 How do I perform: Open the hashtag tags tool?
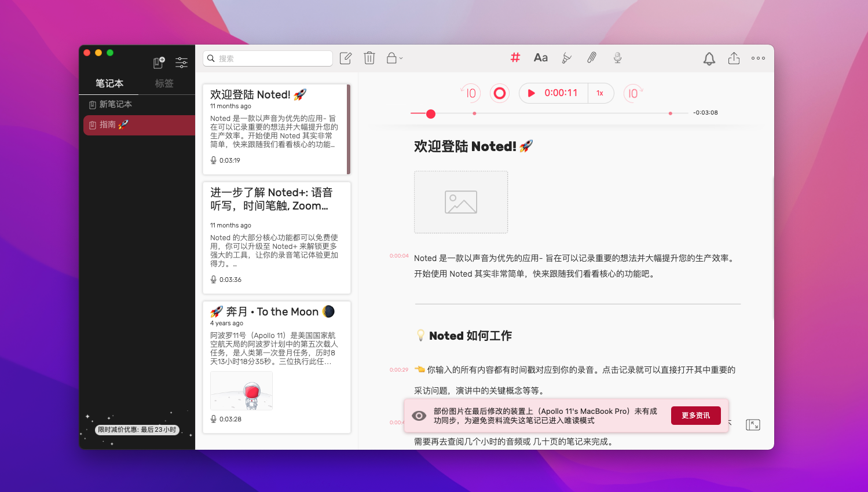(515, 57)
